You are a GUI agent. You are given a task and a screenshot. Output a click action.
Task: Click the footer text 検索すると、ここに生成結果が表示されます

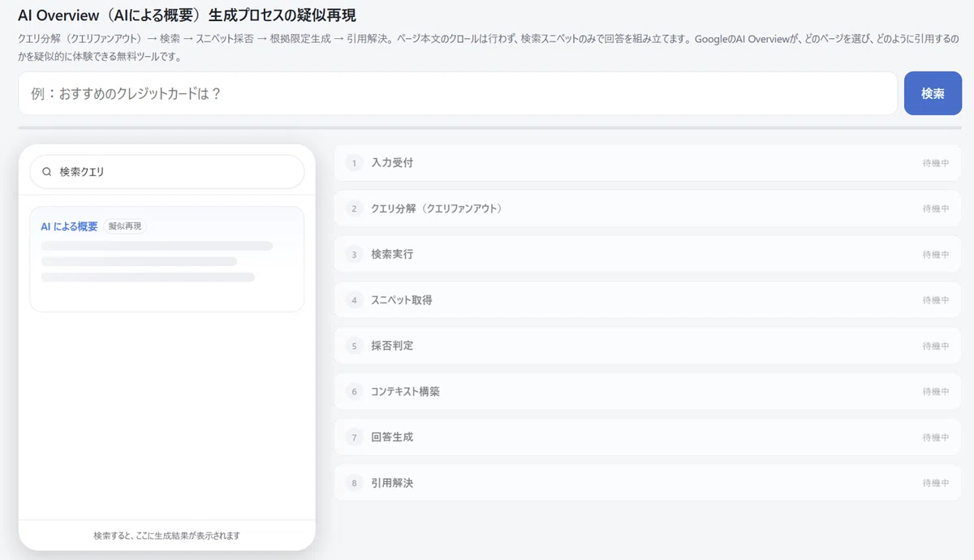click(x=166, y=536)
